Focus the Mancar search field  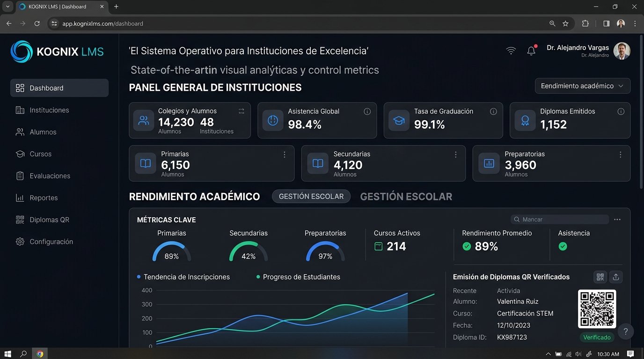click(560, 219)
